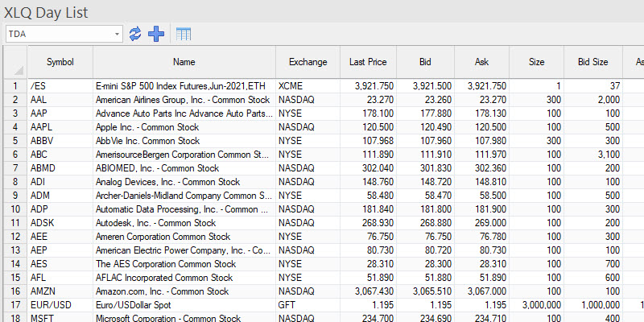Select bid size value 37
Viewport: 644px width, 322px height.
coord(593,86)
